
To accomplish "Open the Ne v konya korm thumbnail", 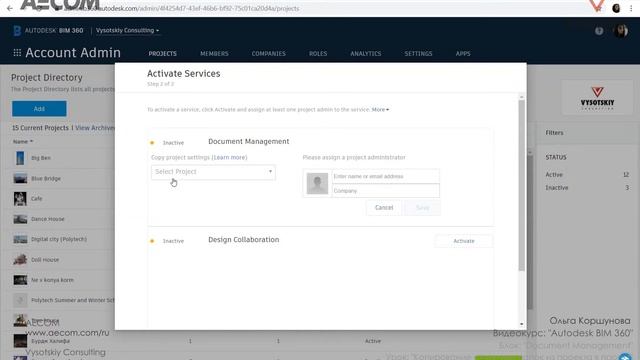I will pos(20,280).
